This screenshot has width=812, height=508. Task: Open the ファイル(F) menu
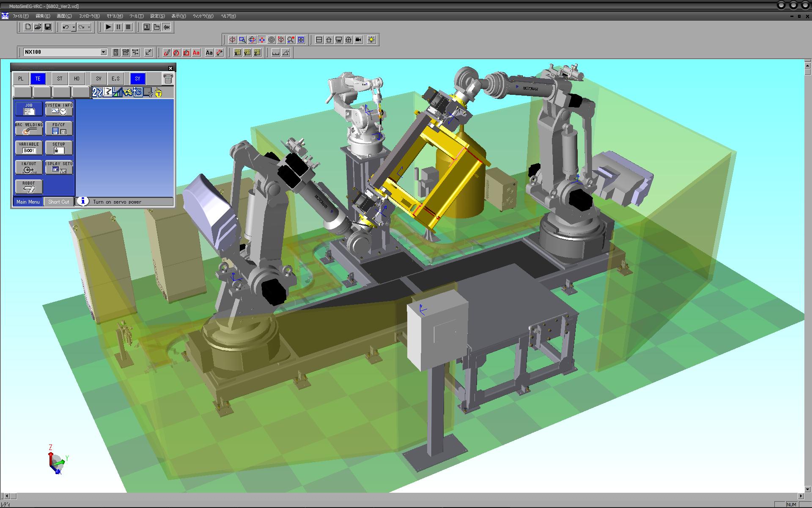pyautogui.click(x=20, y=16)
